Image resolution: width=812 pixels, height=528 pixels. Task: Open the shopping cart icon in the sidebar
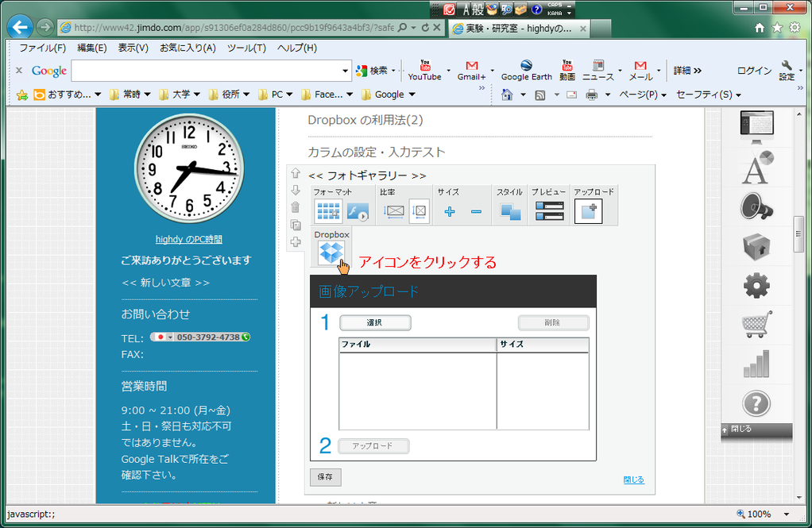tap(756, 324)
